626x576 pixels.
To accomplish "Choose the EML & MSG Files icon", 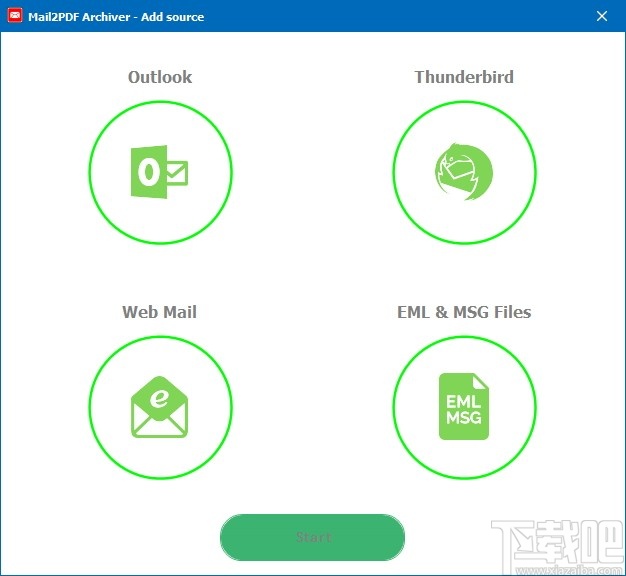I will pos(464,407).
